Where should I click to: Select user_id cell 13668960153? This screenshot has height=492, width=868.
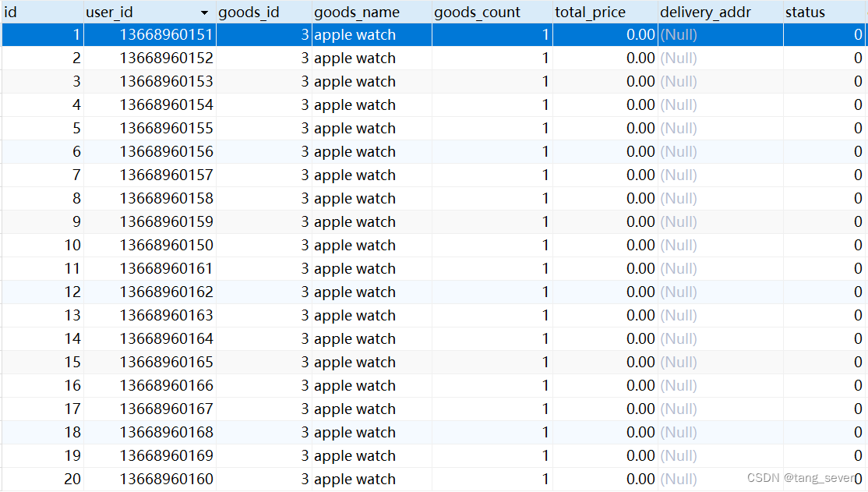tap(150, 81)
